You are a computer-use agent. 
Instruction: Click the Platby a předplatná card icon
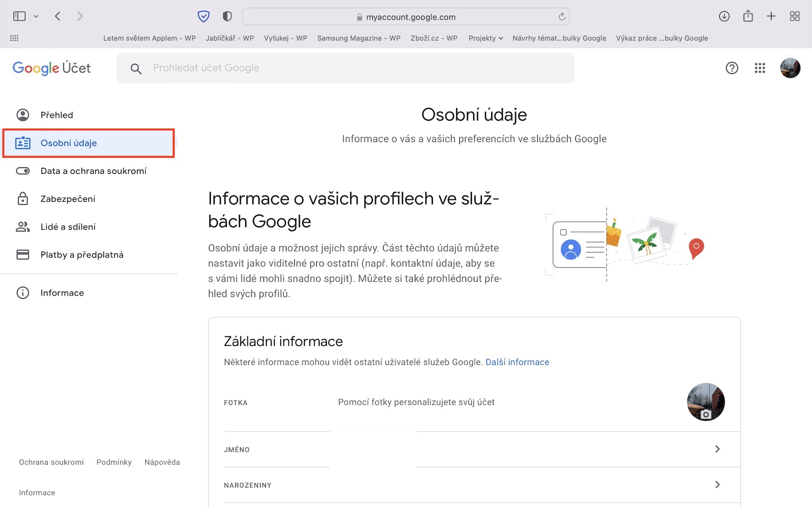[23, 254]
